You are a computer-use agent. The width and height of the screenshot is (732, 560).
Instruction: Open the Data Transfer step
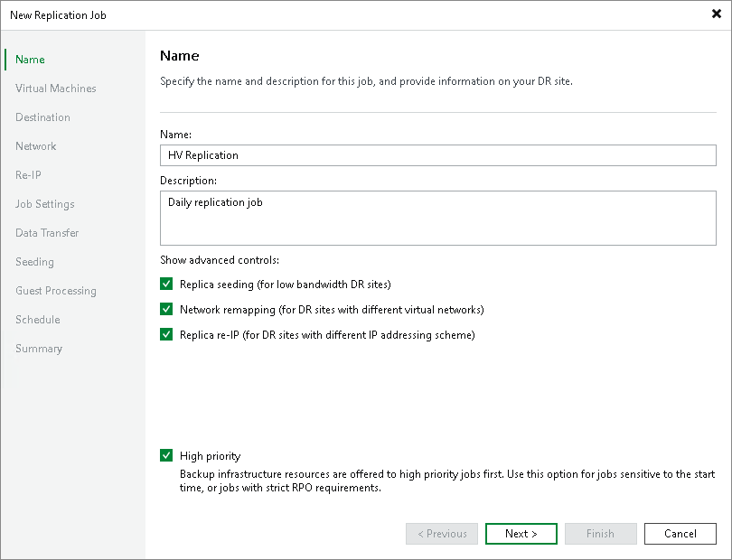(x=47, y=233)
